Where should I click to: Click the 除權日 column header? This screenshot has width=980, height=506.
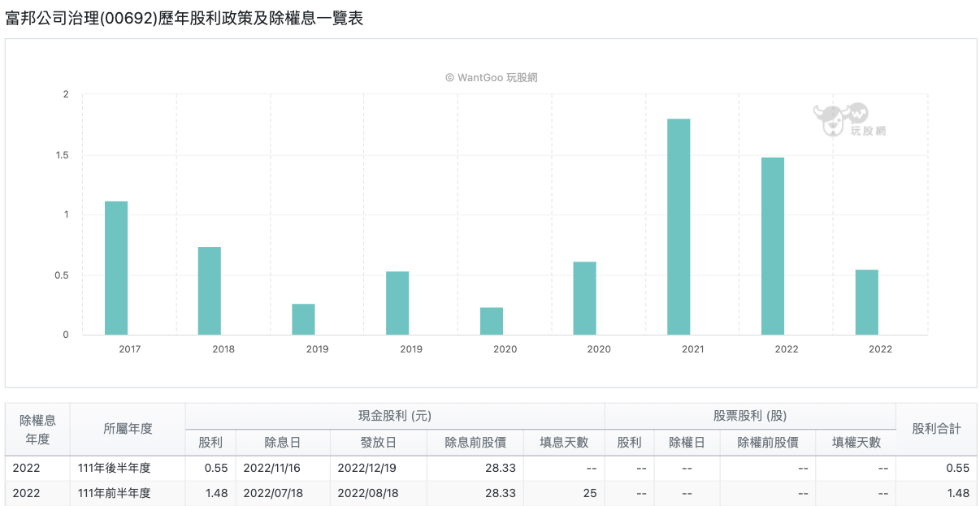[687, 443]
